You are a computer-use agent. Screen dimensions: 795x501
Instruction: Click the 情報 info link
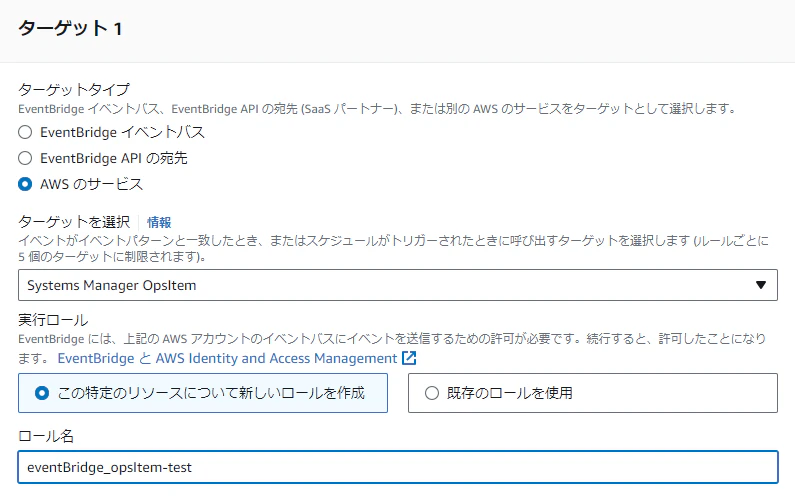click(x=159, y=222)
